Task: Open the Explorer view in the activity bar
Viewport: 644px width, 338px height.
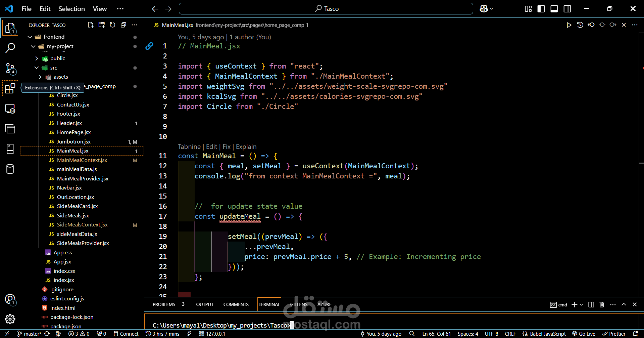Action: click(10, 28)
